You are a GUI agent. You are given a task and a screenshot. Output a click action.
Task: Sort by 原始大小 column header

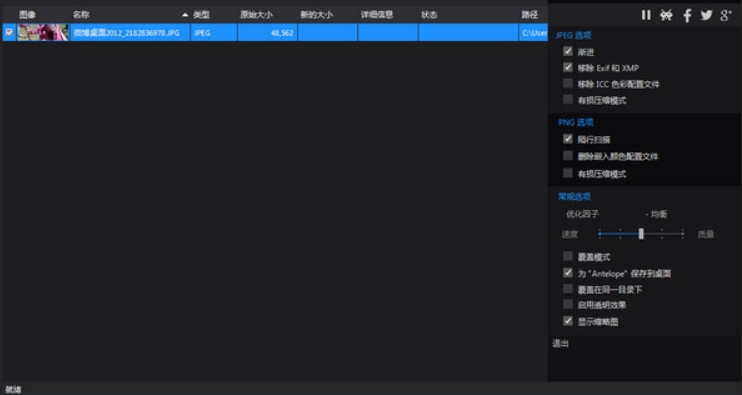click(x=256, y=15)
